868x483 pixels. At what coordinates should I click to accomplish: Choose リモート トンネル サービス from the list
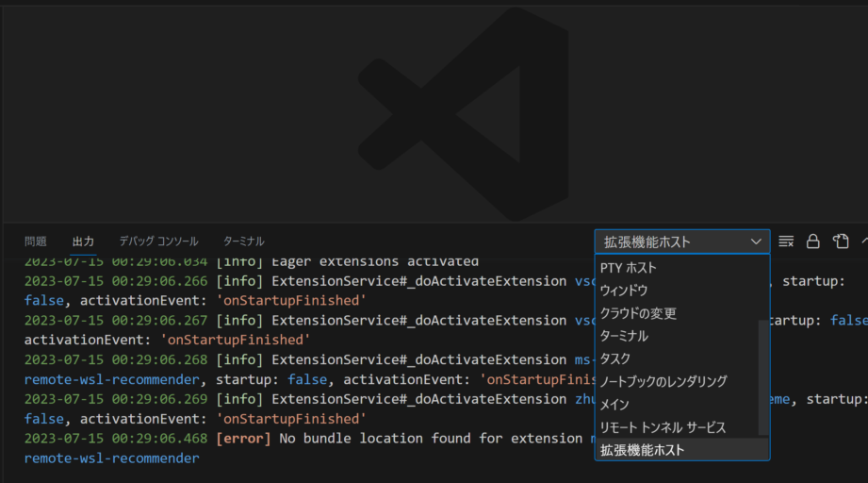pyautogui.click(x=663, y=427)
